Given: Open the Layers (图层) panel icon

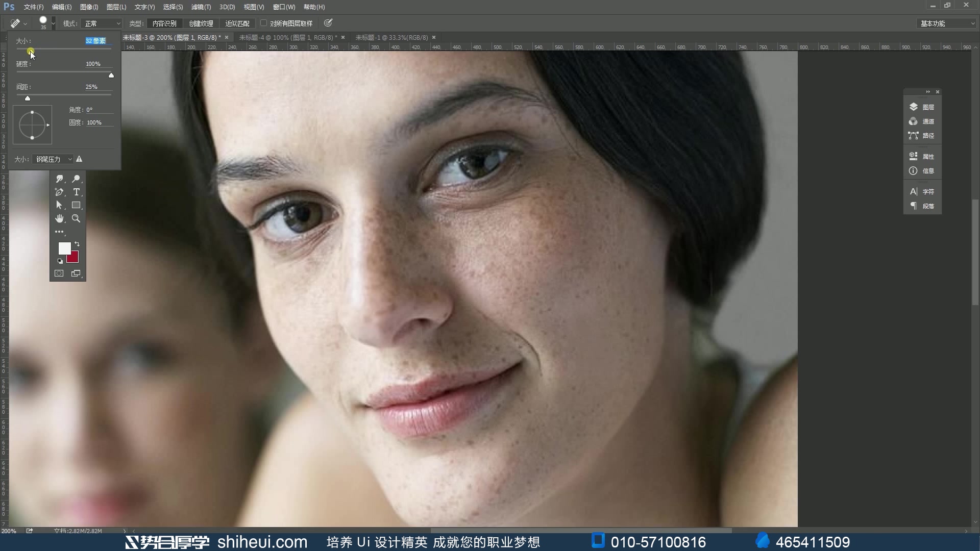Looking at the screenshot, I should click(914, 107).
